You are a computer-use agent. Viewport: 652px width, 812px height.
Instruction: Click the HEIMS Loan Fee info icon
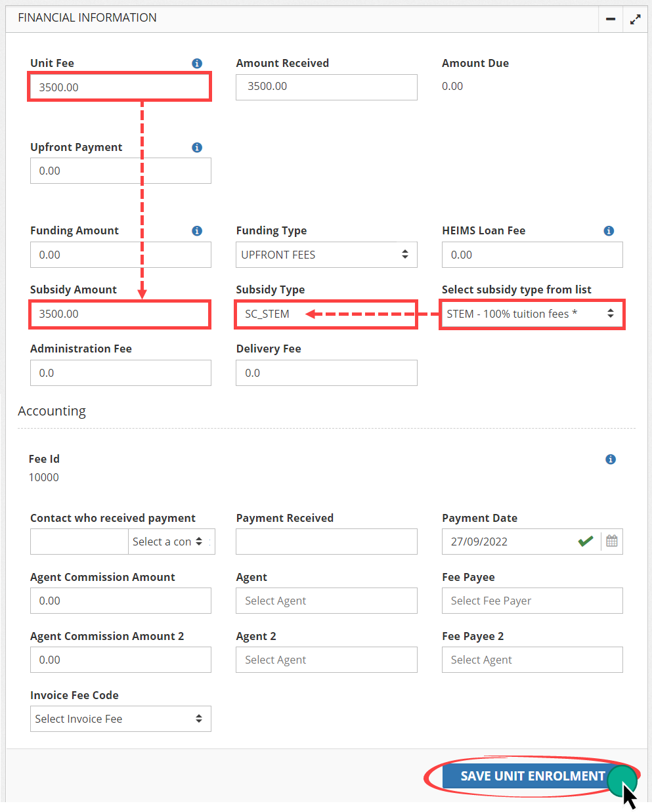pos(609,231)
